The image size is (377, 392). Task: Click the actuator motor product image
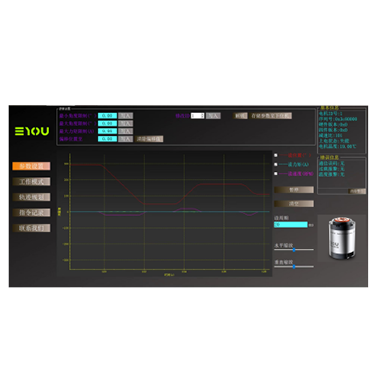click(x=341, y=238)
